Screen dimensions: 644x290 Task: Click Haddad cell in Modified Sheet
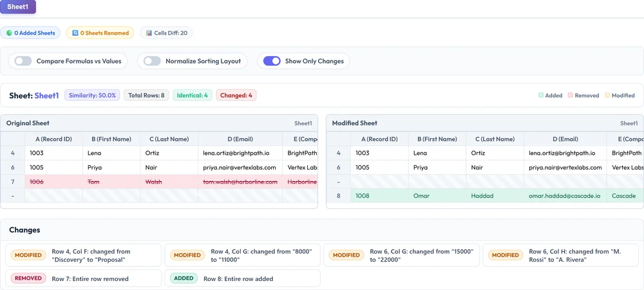pos(495,196)
